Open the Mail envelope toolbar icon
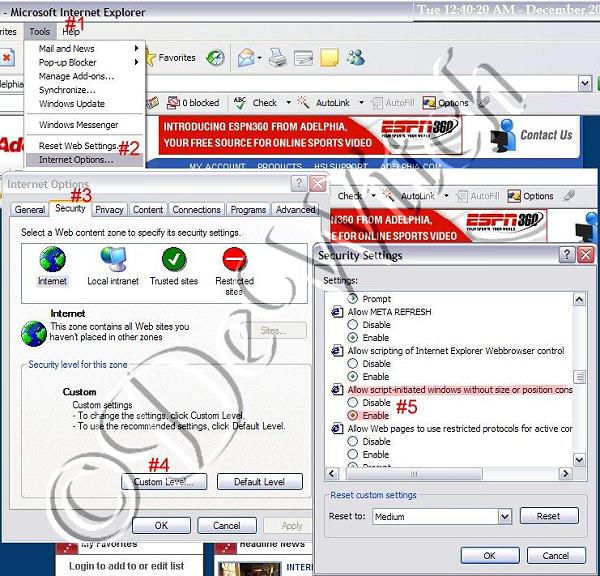 245,58
